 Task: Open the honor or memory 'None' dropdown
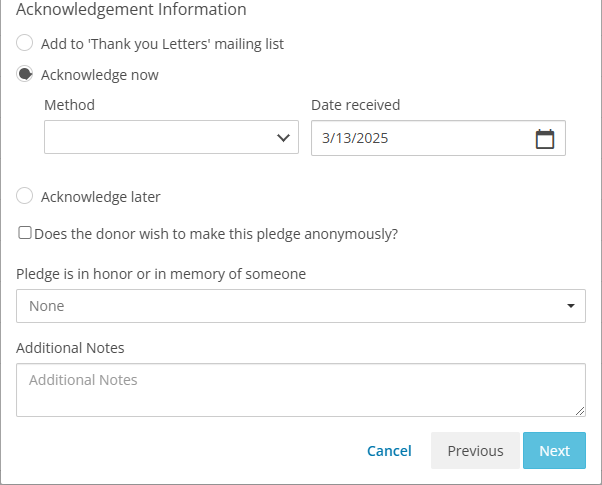(x=301, y=306)
